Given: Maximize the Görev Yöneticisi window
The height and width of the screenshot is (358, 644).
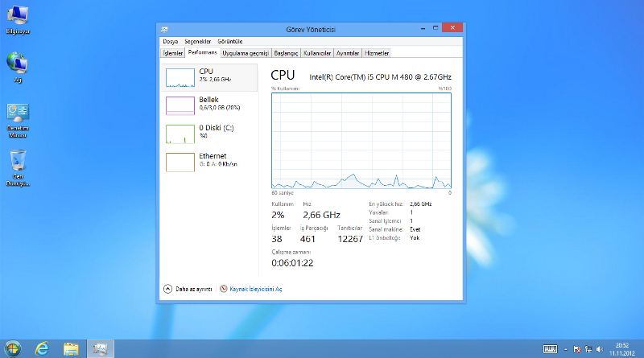Looking at the screenshot, I should [x=436, y=28].
